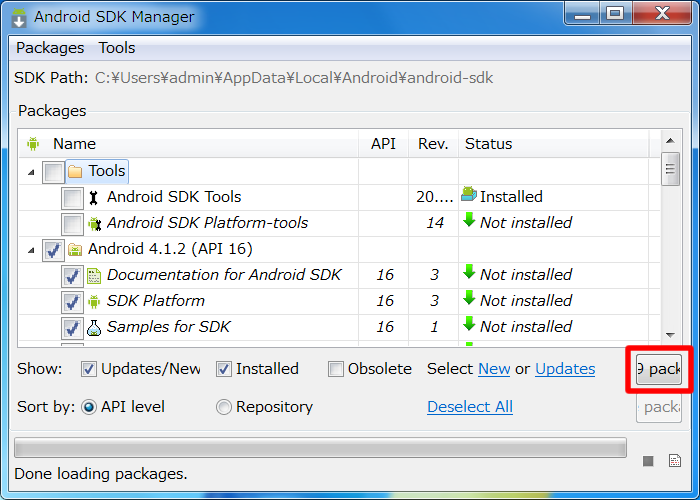Open the SDK Manager log icon
This screenshot has height=500, width=700.
(x=675, y=461)
